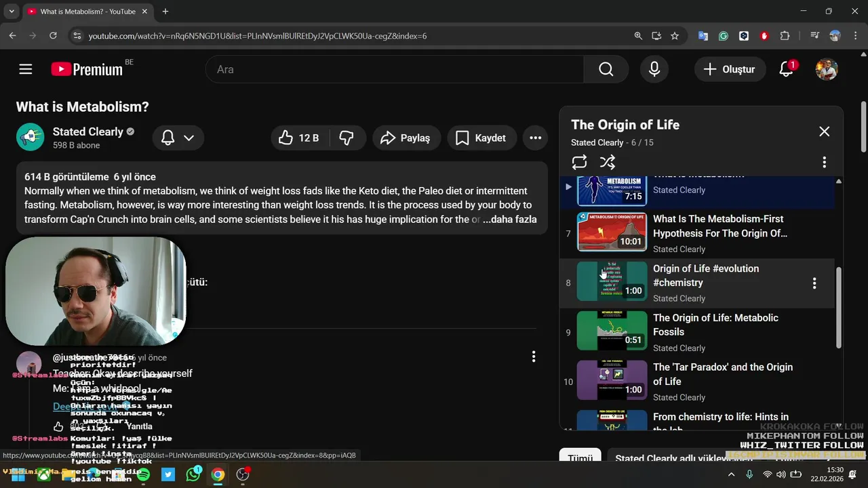Like the whirlpool comment

pos(58,426)
